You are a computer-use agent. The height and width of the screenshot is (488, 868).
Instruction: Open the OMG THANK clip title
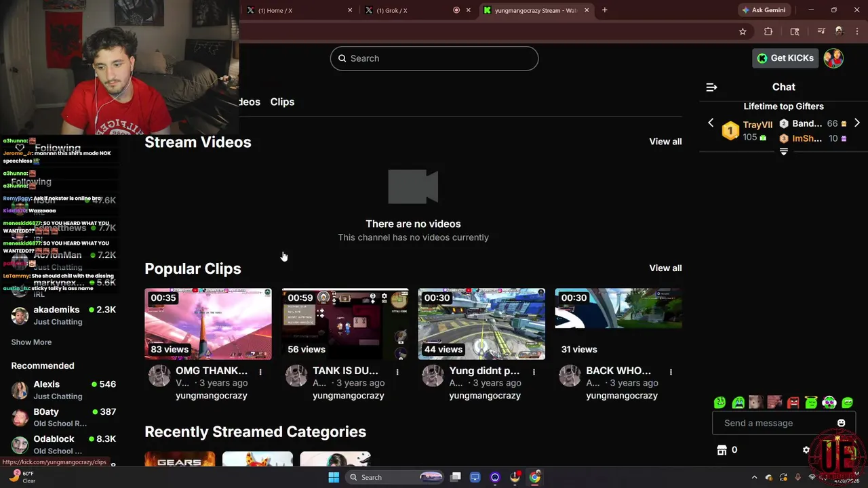tap(212, 371)
